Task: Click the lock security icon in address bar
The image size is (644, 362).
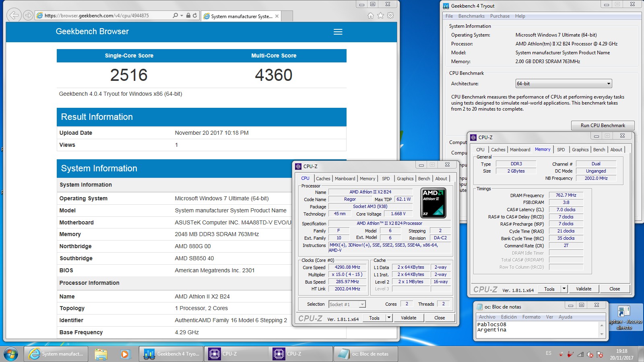Action: (188, 15)
